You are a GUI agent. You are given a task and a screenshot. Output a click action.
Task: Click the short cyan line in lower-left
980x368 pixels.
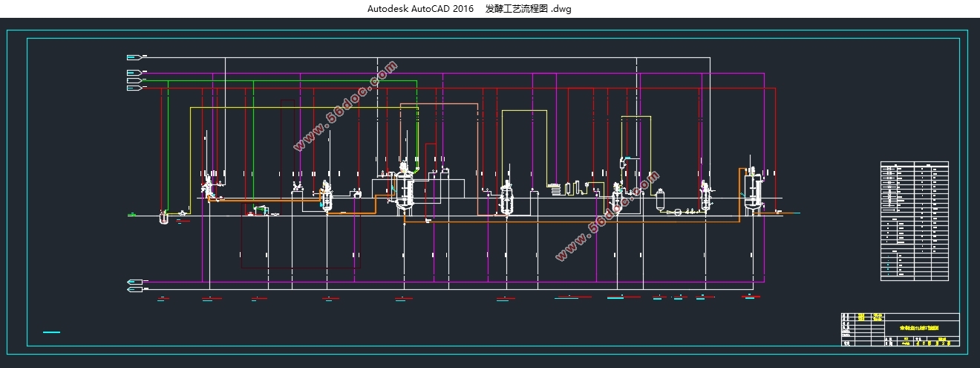(51, 332)
